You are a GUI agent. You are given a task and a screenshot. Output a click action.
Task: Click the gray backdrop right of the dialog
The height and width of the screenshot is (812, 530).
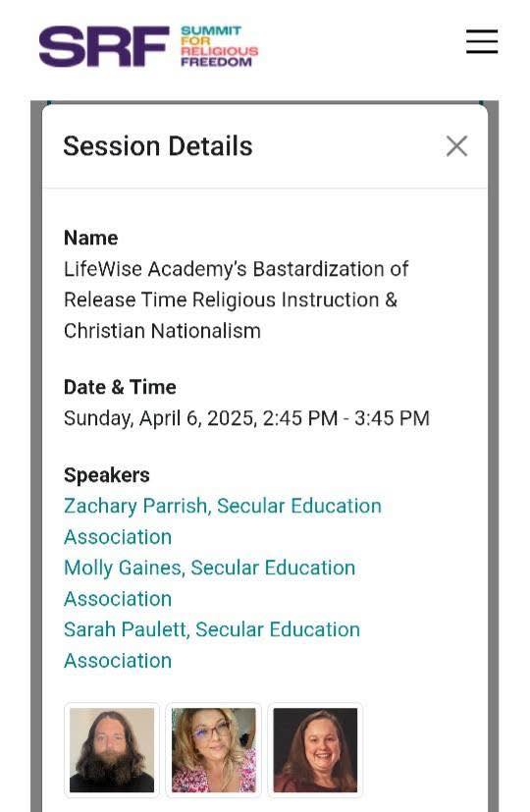tap(494, 456)
